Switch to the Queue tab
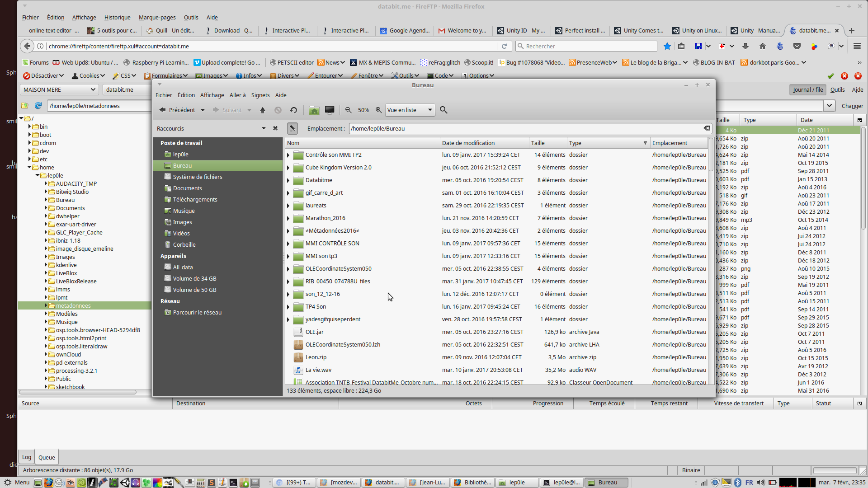868x488 pixels. tap(47, 457)
